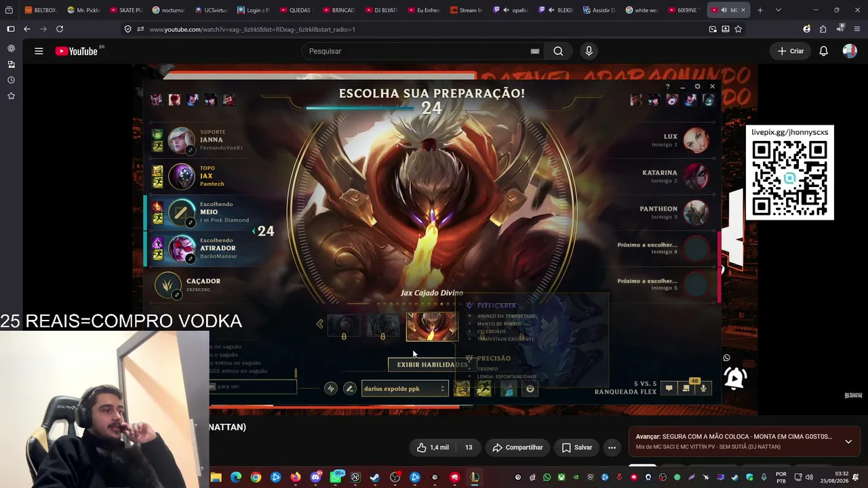Open a new browser tab with the plus button
This screenshot has height=488, width=868.
coord(760,10)
